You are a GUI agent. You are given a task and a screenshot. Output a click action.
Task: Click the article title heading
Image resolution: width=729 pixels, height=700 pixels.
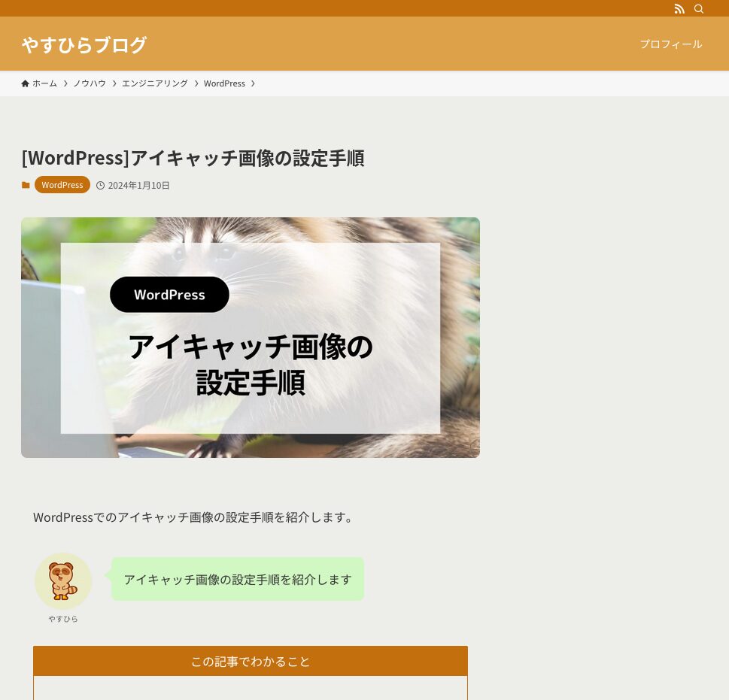193,158
